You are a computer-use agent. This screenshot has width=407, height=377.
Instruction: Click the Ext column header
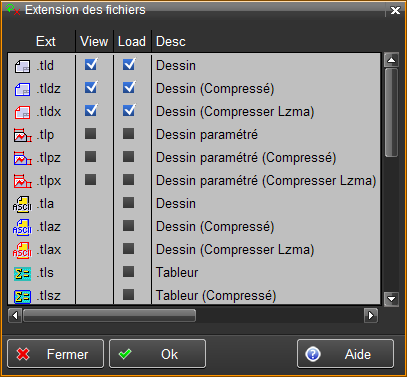(46, 42)
